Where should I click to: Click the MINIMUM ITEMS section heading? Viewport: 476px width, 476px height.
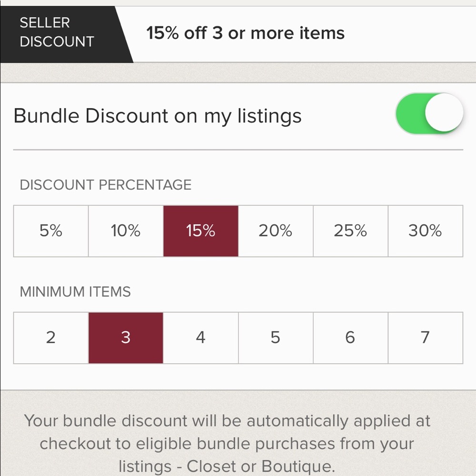[x=75, y=292]
